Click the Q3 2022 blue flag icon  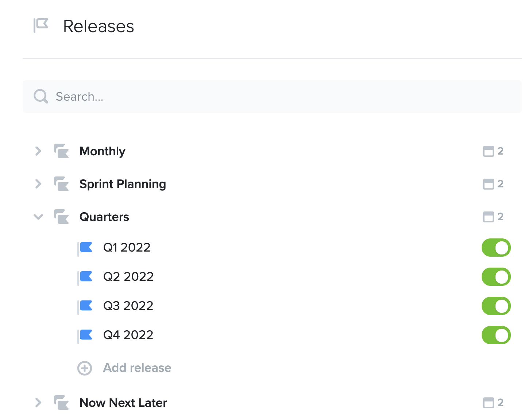click(85, 307)
